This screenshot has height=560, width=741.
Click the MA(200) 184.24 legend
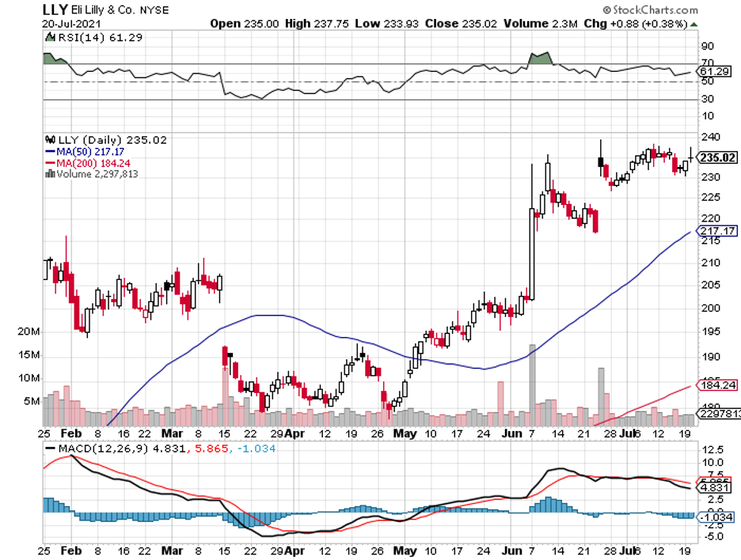click(93, 163)
